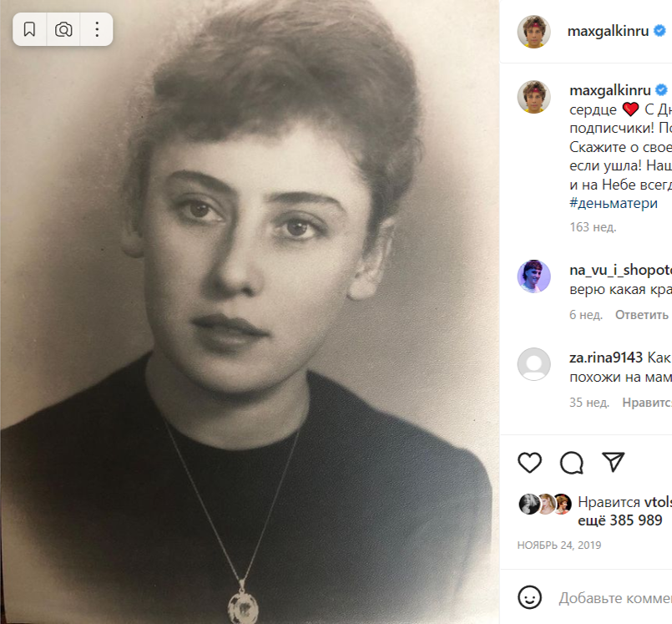Viewport: 672px width, 624px height.
Task: Click the liker avatars next to Нравится
Action: coord(545,503)
